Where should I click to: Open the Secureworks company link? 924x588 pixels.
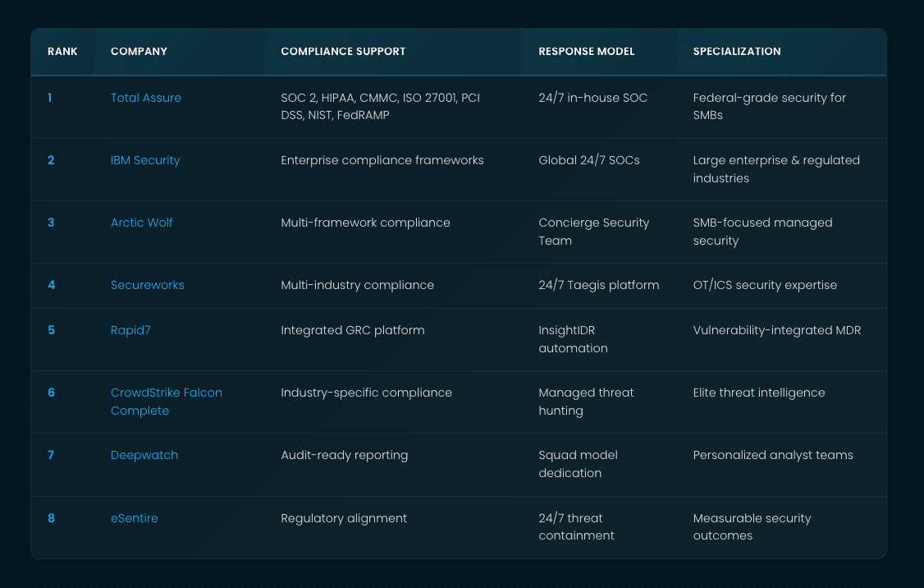click(148, 285)
